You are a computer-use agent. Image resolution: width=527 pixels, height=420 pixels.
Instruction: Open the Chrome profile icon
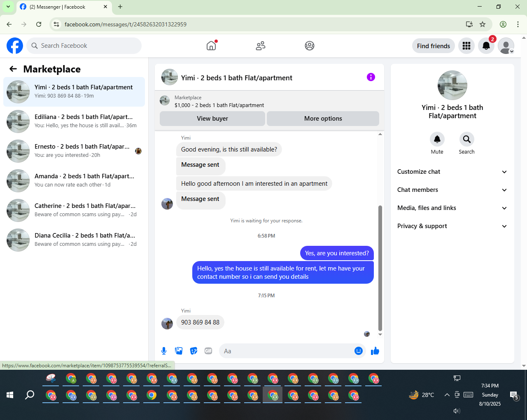(x=503, y=24)
